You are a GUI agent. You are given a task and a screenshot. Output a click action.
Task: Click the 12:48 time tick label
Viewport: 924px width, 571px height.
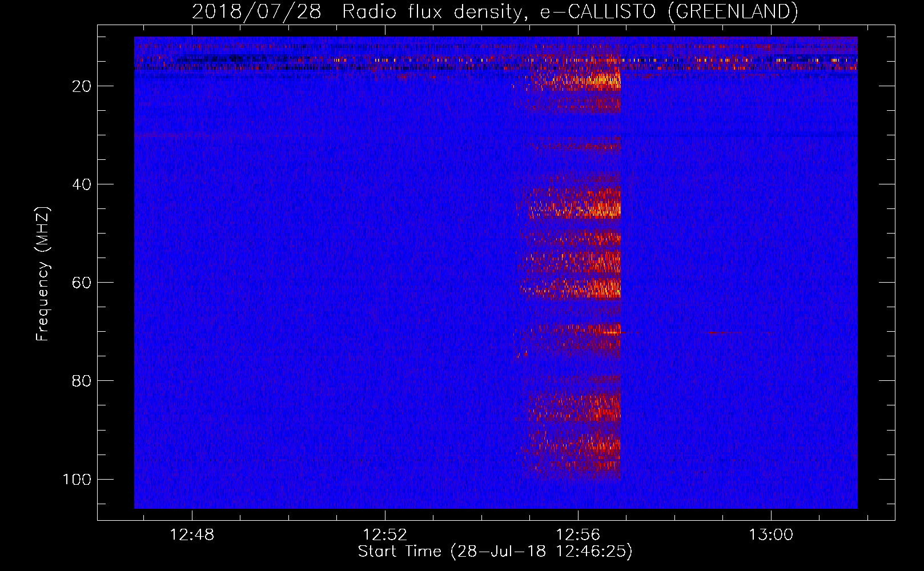click(x=192, y=535)
